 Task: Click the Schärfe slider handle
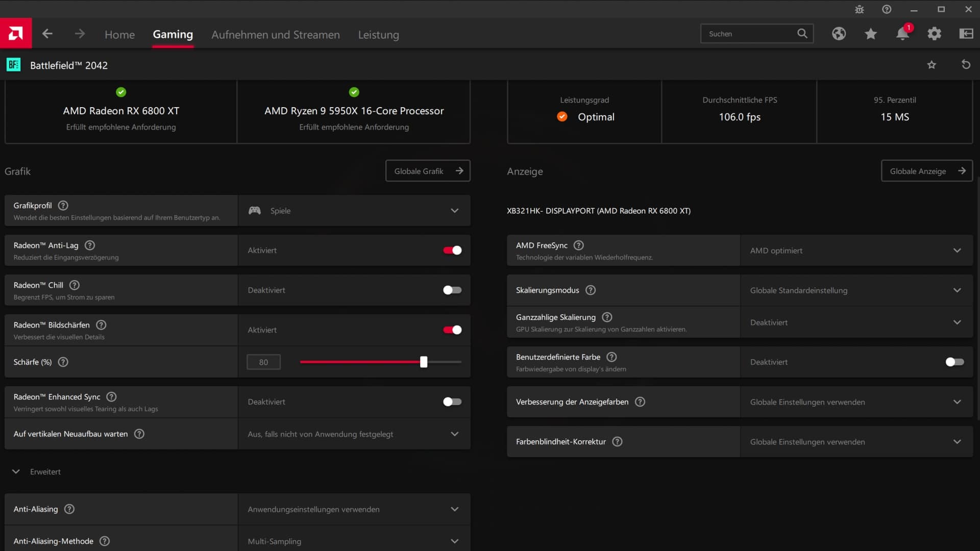424,362
